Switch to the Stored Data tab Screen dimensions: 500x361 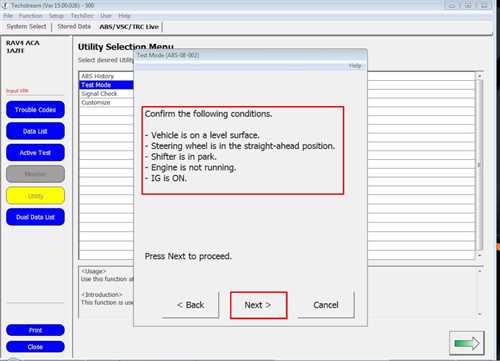74,26
